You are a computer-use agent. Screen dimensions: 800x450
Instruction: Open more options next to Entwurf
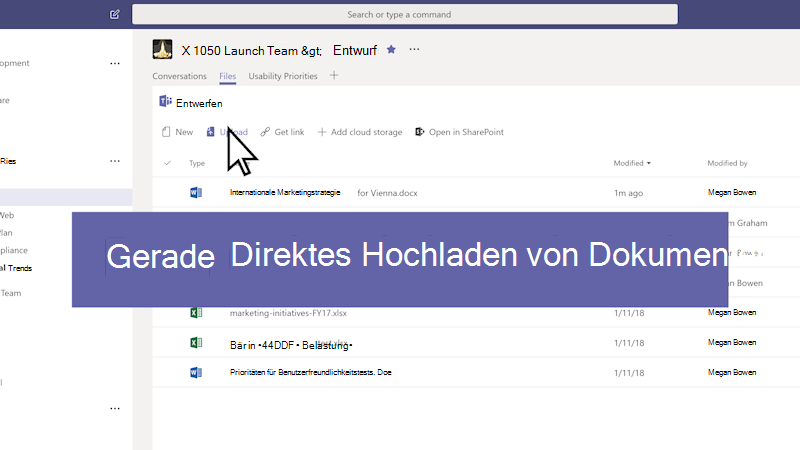click(x=414, y=49)
